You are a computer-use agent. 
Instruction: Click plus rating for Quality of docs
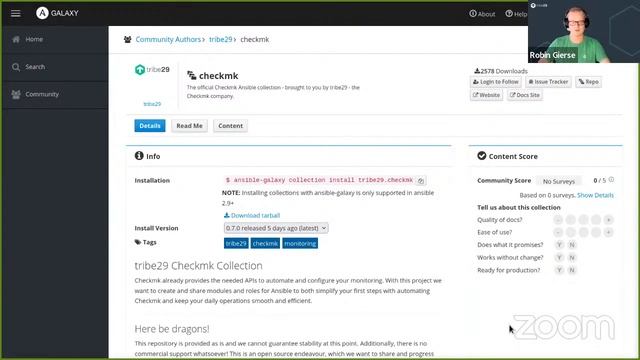tap(609, 220)
